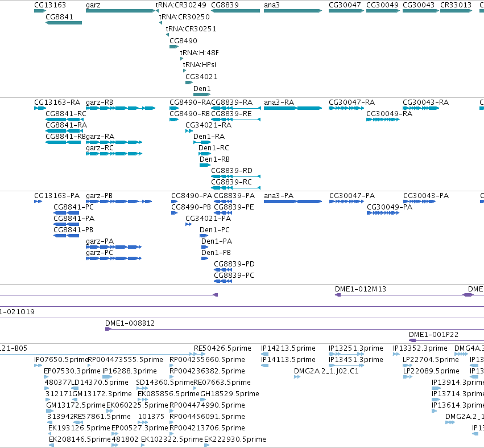Screen dimensions: 484x448
Task: Click the DME1-008B12 clone label
Action: pyautogui.click(x=130, y=323)
